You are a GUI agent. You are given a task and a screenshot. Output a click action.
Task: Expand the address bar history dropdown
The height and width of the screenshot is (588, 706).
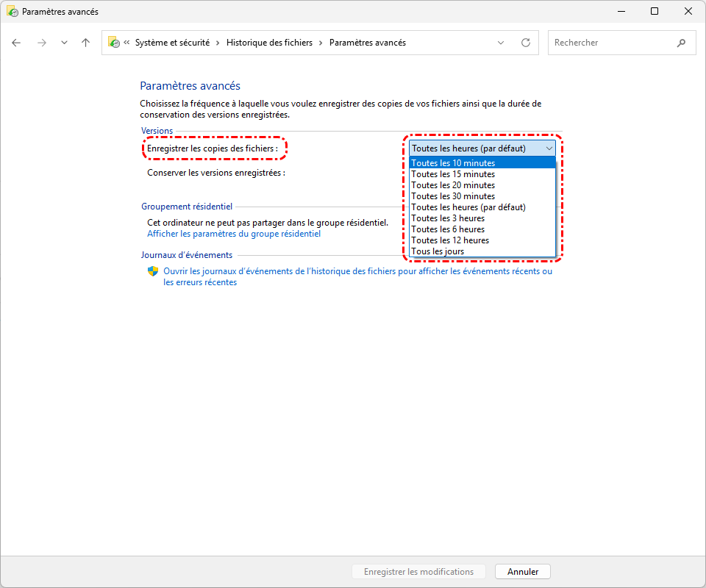tap(501, 43)
